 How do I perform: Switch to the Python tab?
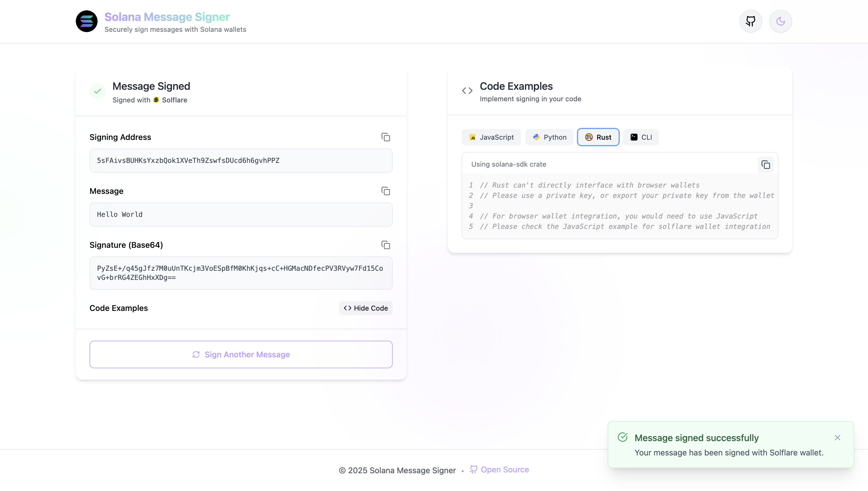549,137
